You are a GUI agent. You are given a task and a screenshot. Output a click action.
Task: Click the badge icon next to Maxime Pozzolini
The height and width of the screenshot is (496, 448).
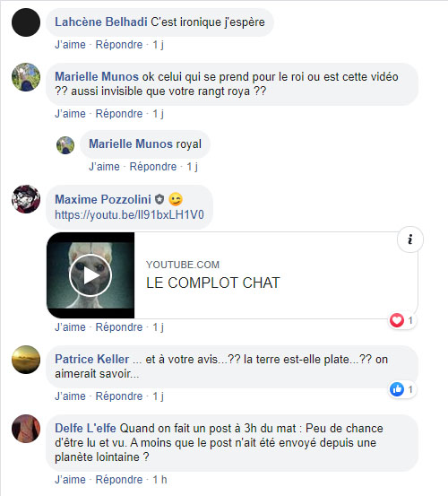point(159,199)
